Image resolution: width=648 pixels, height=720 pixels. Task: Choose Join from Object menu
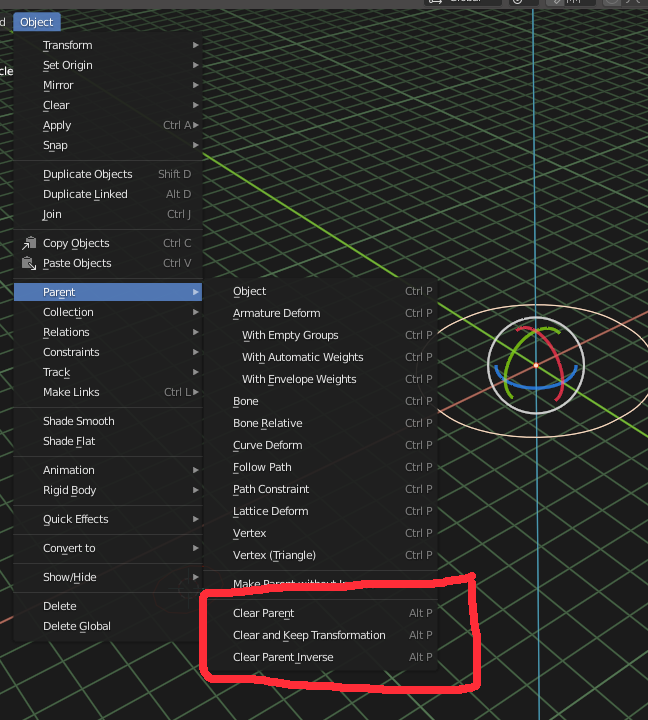[108, 214]
